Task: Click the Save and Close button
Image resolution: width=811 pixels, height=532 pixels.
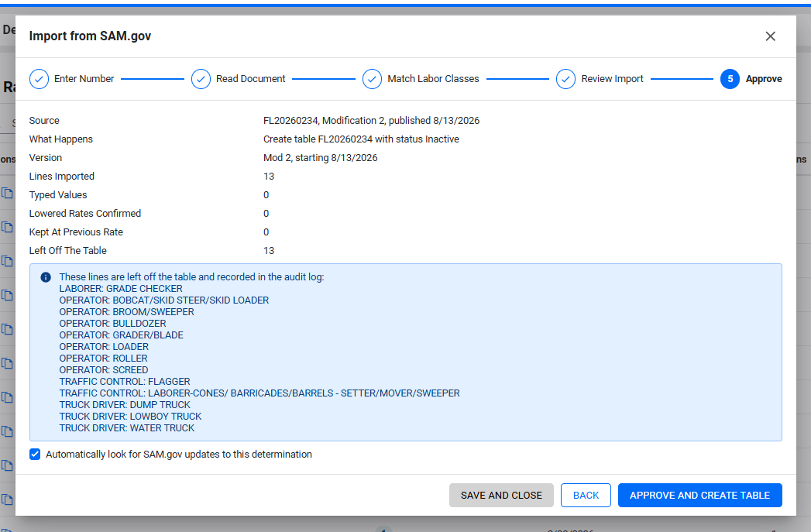Action: pos(501,496)
